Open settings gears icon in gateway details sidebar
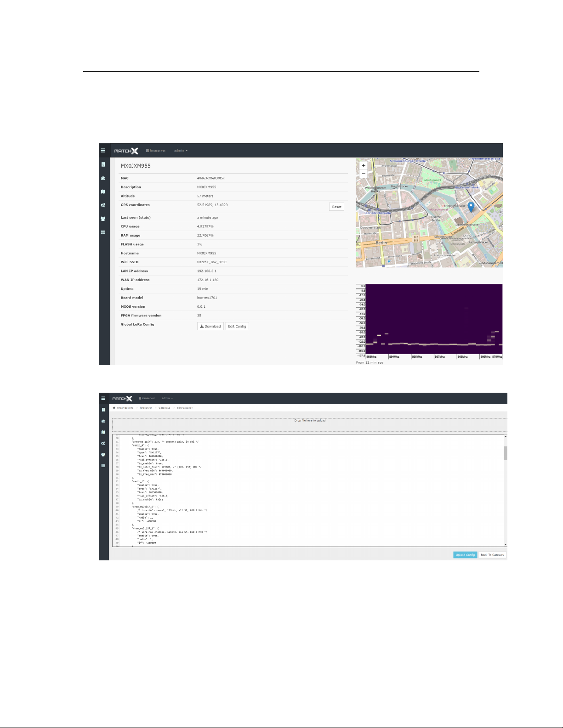 (103, 205)
